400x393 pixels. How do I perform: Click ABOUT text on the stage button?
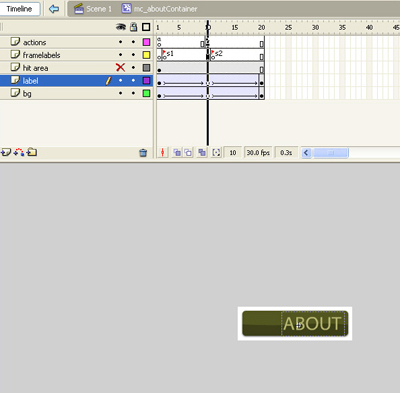tap(312, 324)
